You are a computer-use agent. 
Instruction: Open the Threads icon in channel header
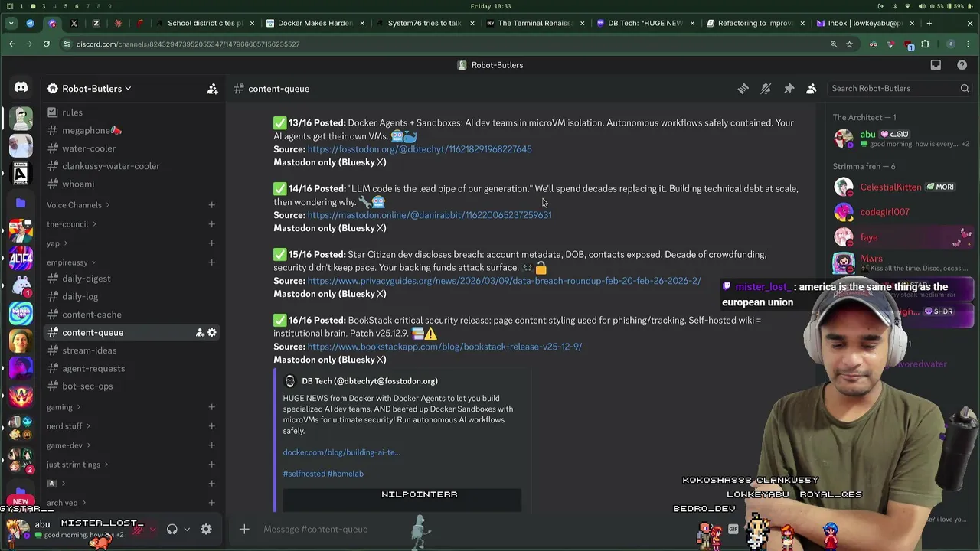click(x=743, y=89)
